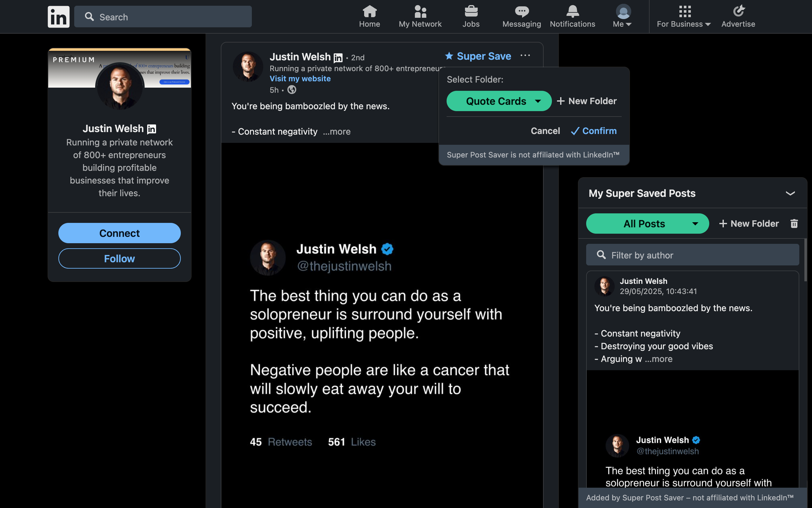Click the 45 Retweets text
Image resolution: width=812 pixels, height=508 pixels.
click(x=281, y=442)
